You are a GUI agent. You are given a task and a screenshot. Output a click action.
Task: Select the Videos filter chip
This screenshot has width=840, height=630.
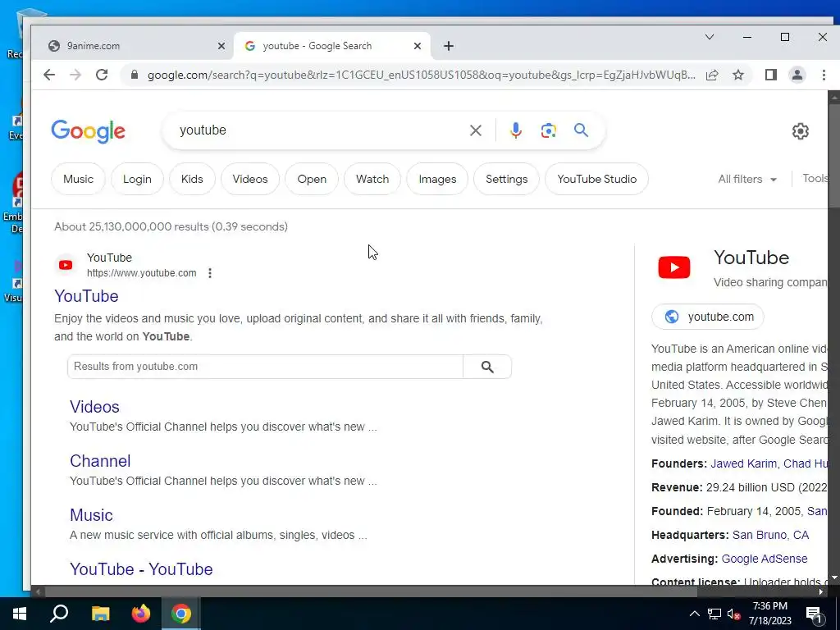click(x=249, y=179)
